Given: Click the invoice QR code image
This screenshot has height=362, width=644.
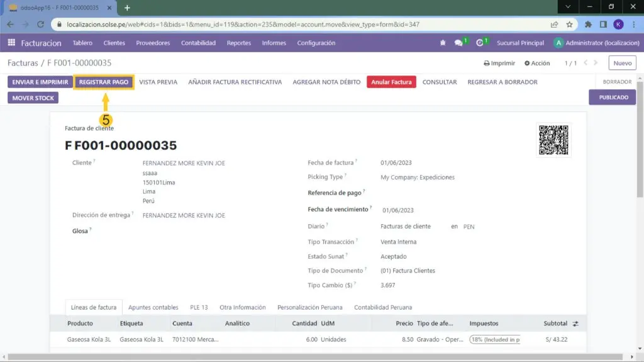Looking at the screenshot, I should click(x=553, y=140).
